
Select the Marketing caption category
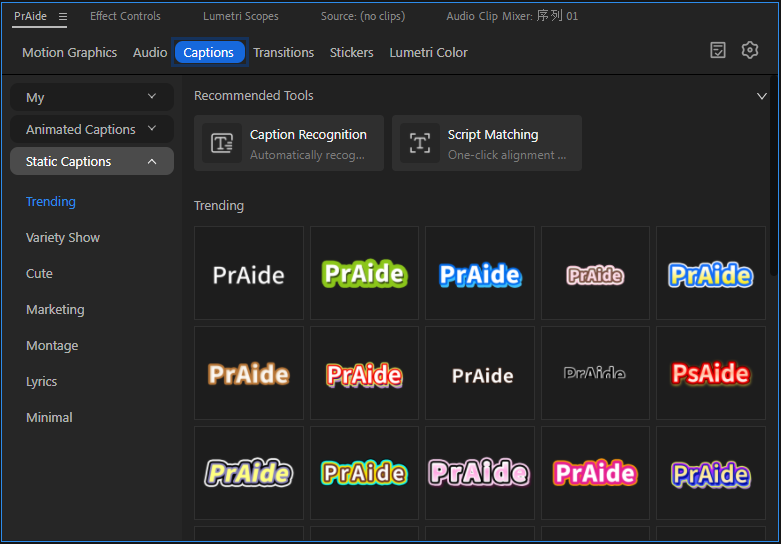point(55,309)
